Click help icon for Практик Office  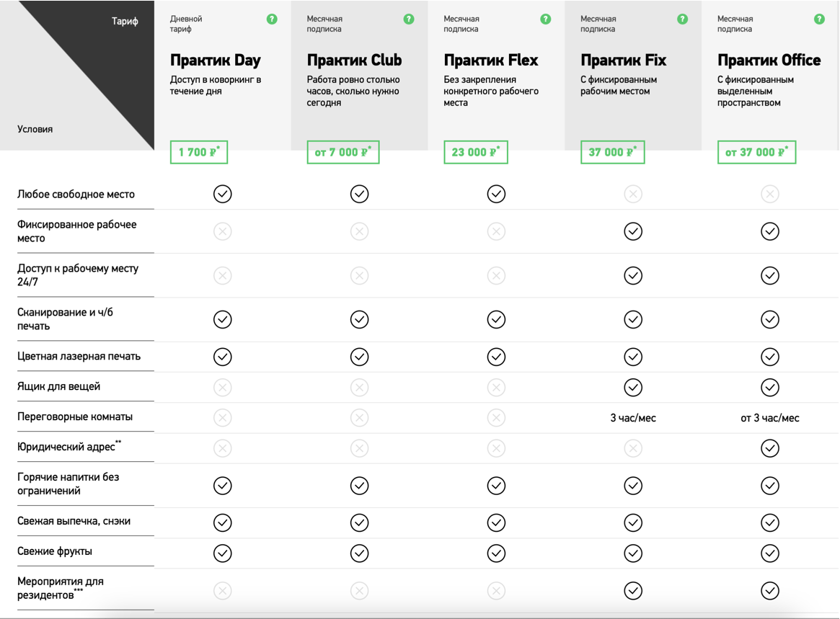click(819, 19)
